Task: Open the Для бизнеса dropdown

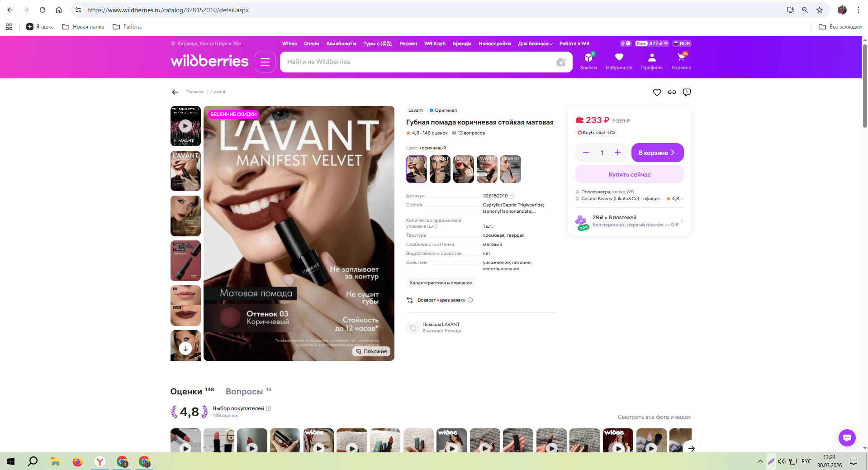Action: 535,44
